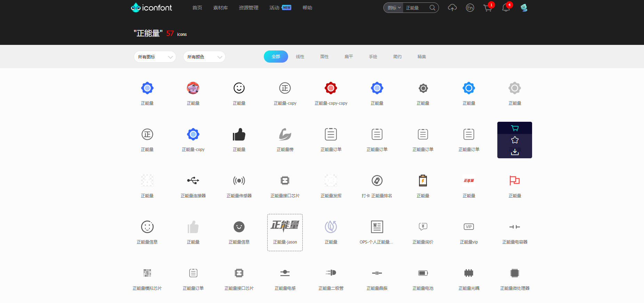Viewport: 644px width, 303px height.
Task: Select the red 正能量-copy-copy icon
Action: [x=331, y=88]
